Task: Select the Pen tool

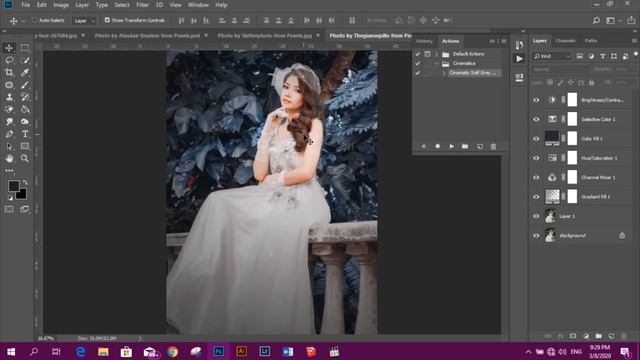Action: click(x=9, y=134)
